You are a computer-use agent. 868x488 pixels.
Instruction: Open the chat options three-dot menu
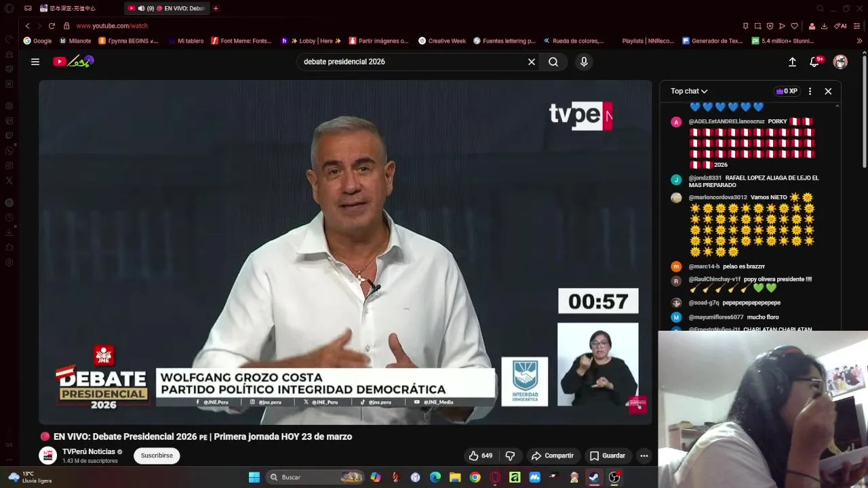810,91
